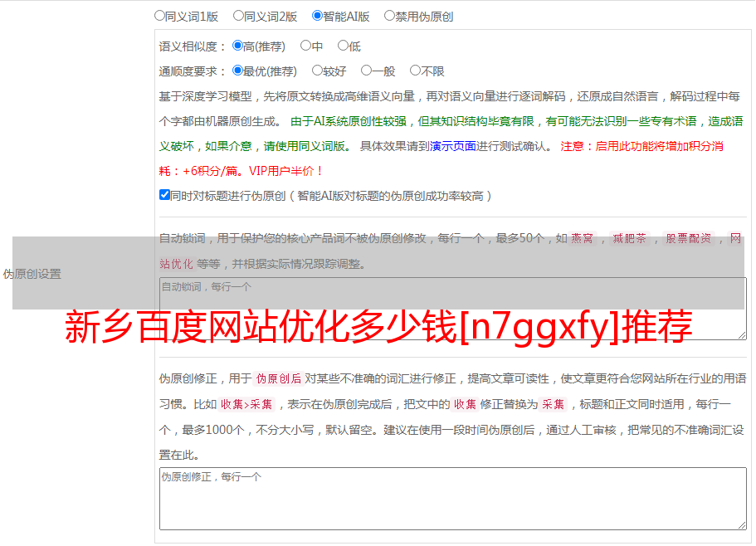
Task: Focus the 自动锁词 textarea
Action: click(453, 309)
